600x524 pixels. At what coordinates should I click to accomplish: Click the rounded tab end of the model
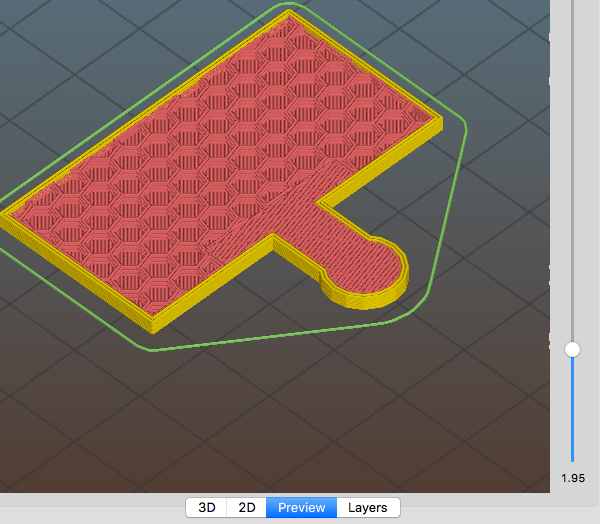click(x=375, y=270)
